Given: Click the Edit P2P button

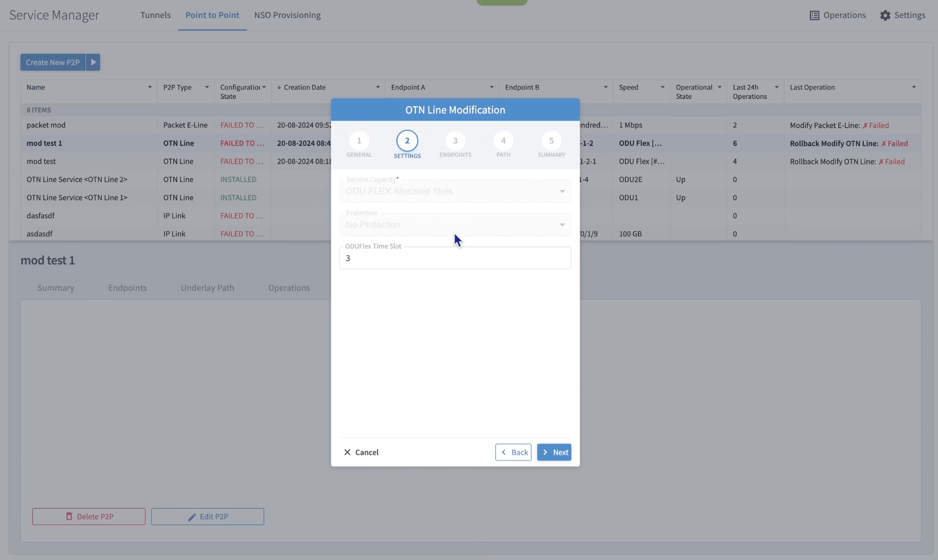Looking at the screenshot, I should coord(208,516).
